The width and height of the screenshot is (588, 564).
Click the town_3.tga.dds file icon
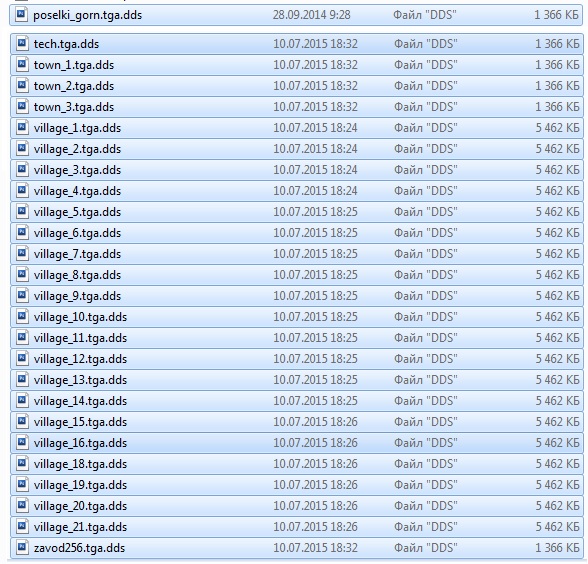coord(22,107)
